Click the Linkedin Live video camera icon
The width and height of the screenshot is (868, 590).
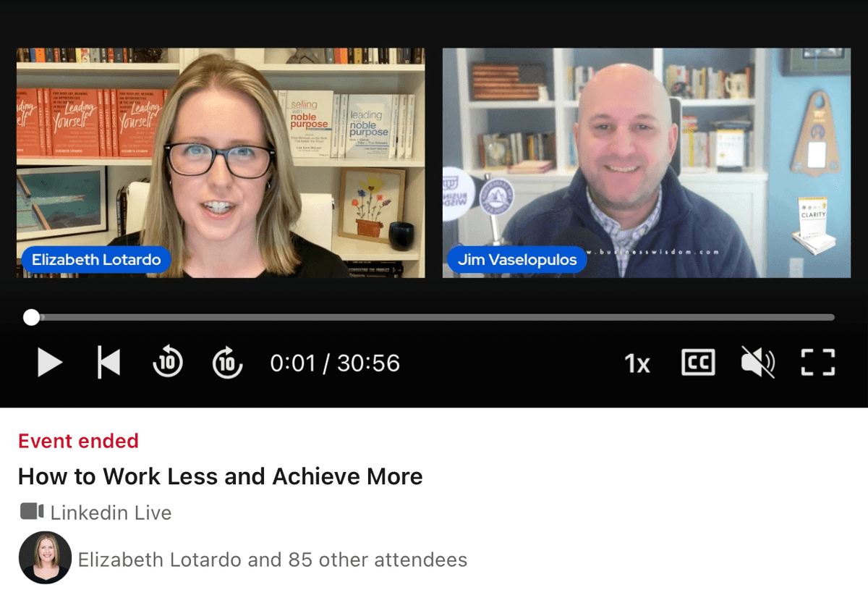(32, 512)
